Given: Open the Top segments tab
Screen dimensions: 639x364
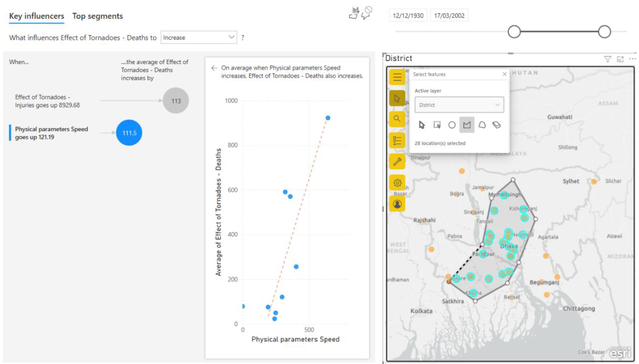Looking at the screenshot, I should point(97,16).
